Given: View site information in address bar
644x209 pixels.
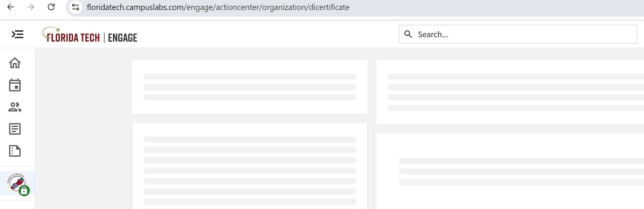Looking at the screenshot, I should point(76,7).
